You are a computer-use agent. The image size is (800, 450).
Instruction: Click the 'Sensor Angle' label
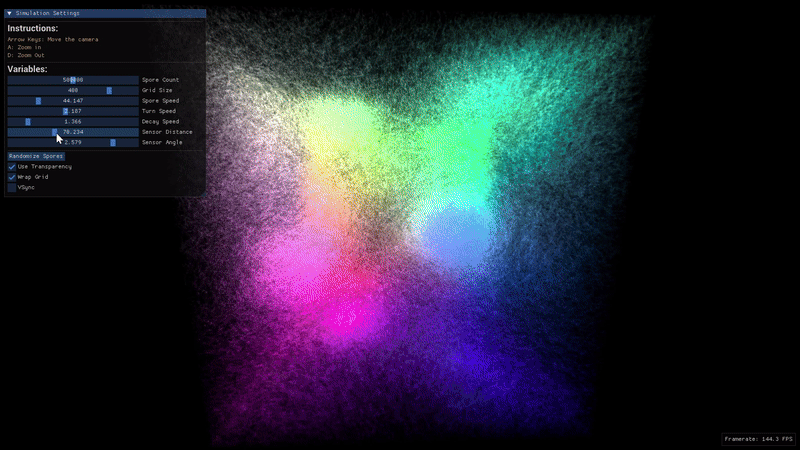pos(162,143)
